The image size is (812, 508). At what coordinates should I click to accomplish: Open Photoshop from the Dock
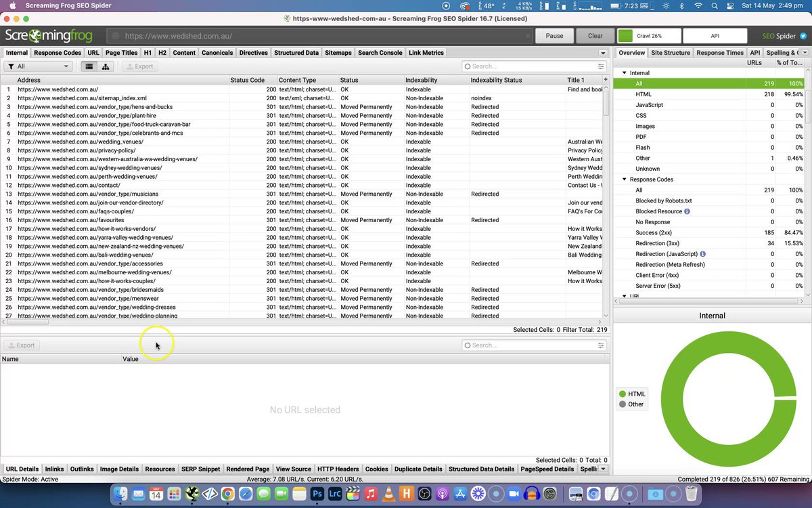click(x=317, y=495)
